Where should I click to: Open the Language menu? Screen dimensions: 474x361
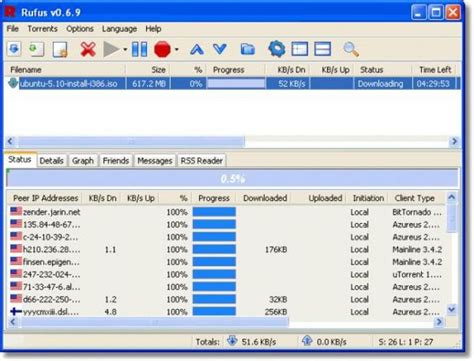pos(119,29)
